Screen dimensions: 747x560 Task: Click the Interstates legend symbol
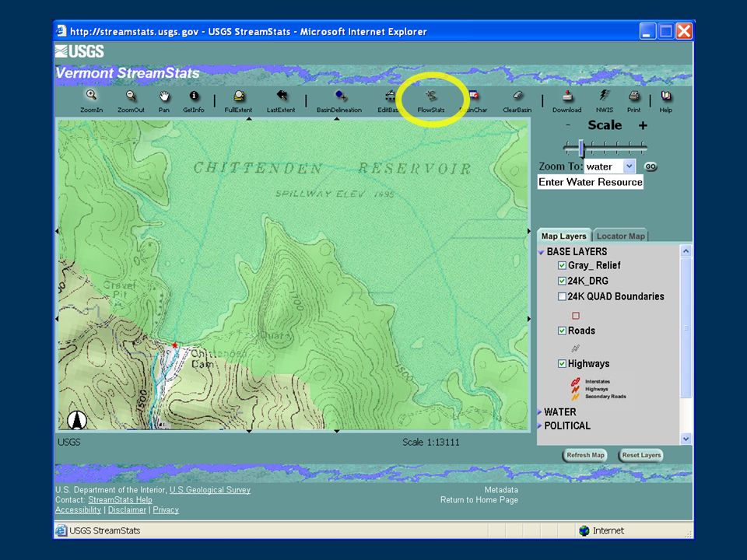pos(575,381)
